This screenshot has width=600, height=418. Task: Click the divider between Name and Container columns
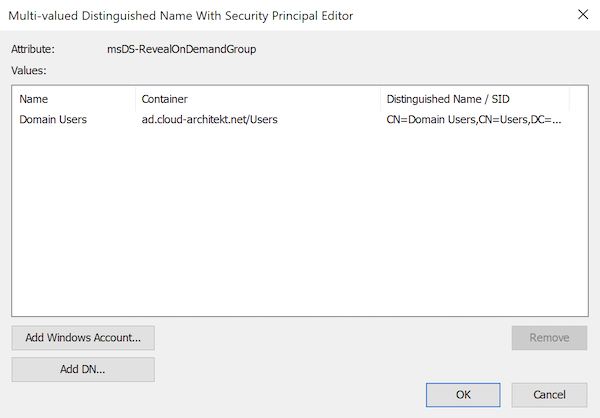(135, 99)
